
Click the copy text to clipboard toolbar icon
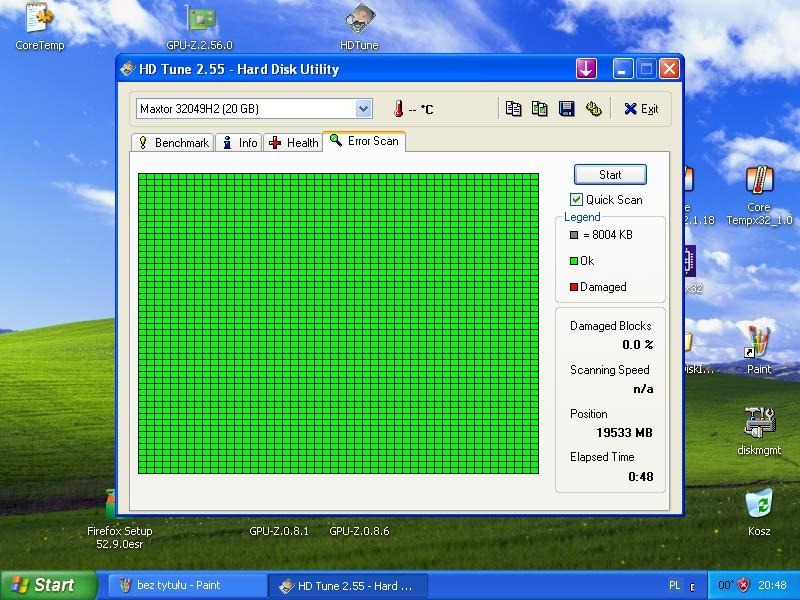(x=513, y=109)
